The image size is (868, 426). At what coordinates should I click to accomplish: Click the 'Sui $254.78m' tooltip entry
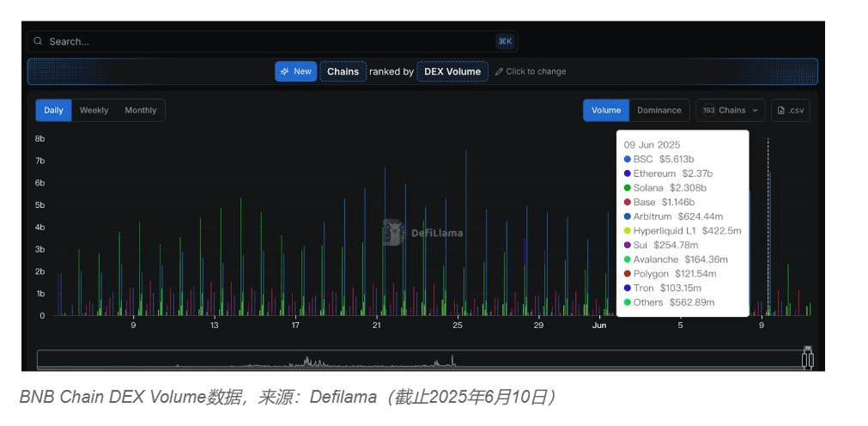[661, 246]
